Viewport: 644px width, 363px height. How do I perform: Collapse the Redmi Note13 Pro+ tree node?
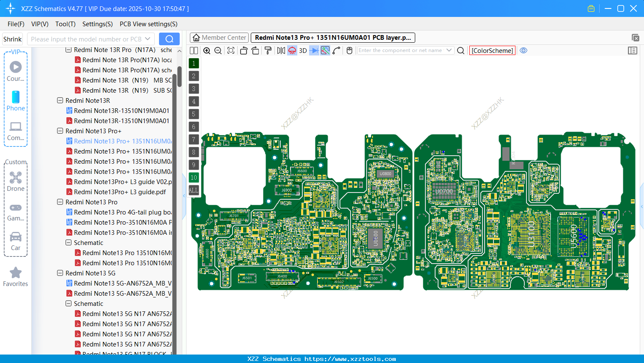(60, 131)
